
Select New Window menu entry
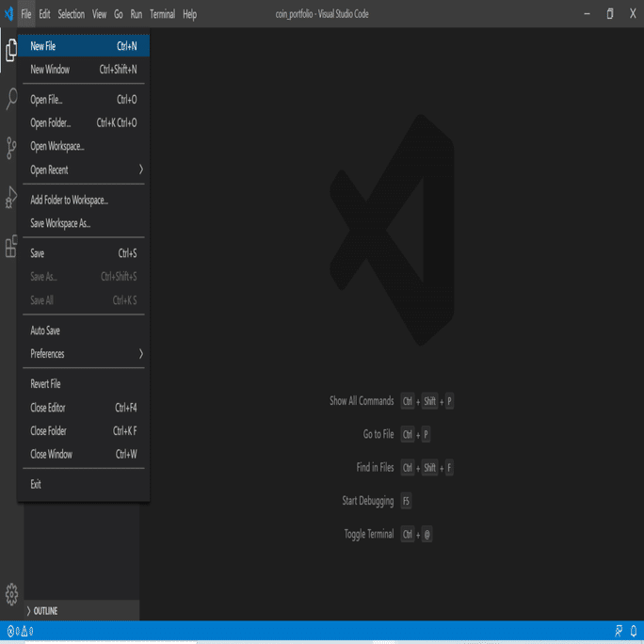click(x=84, y=70)
